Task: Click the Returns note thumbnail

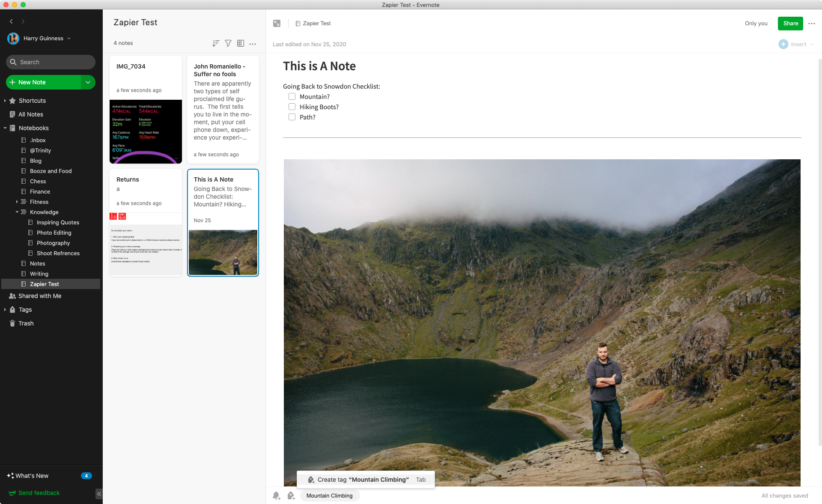Action: point(145,222)
